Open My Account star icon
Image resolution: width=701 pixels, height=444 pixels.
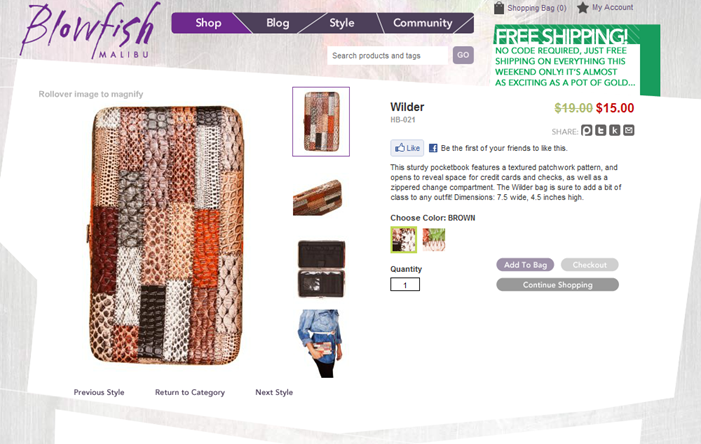coord(583,8)
